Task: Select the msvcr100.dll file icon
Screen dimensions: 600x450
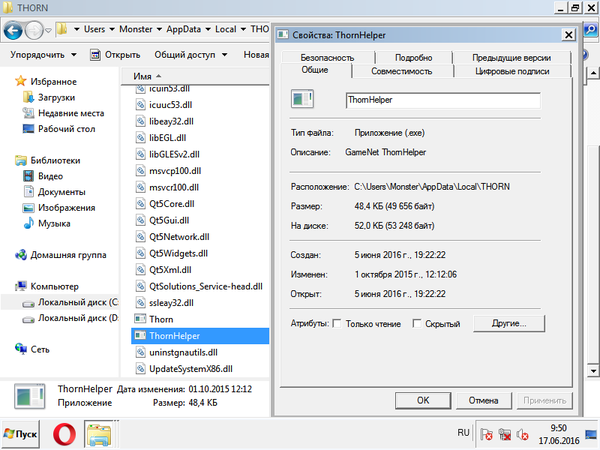Action: (x=140, y=187)
